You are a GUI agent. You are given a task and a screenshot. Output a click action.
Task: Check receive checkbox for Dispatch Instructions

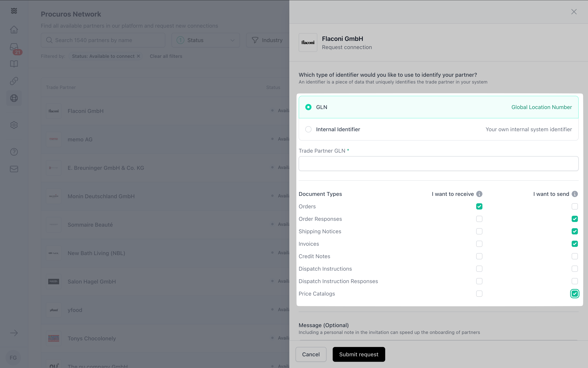(x=479, y=269)
